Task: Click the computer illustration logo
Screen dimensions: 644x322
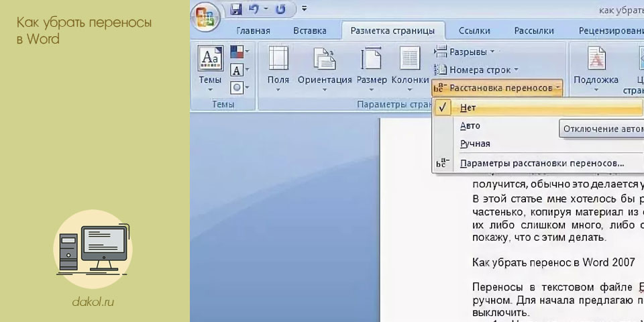Action: (x=93, y=250)
